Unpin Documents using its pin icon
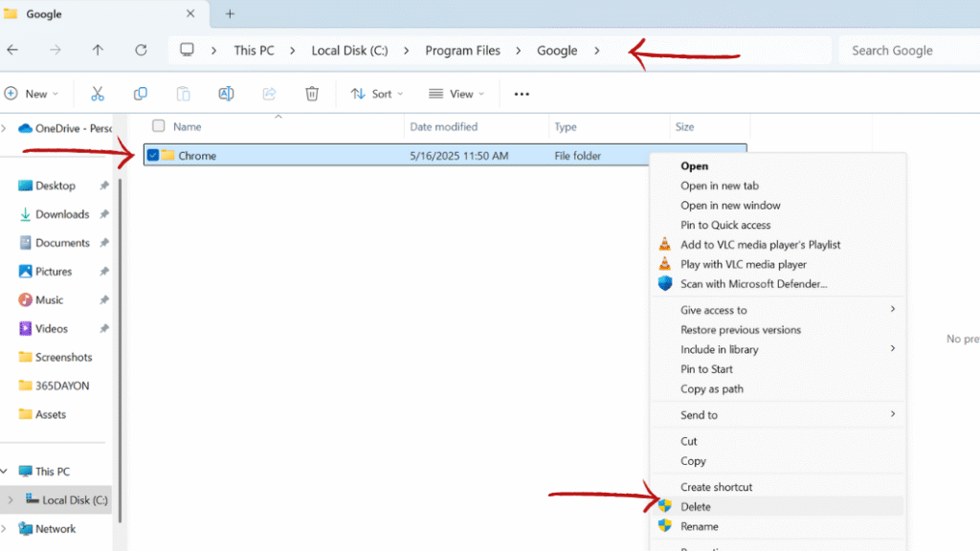This screenshot has height=551, width=980. pos(103,242)
